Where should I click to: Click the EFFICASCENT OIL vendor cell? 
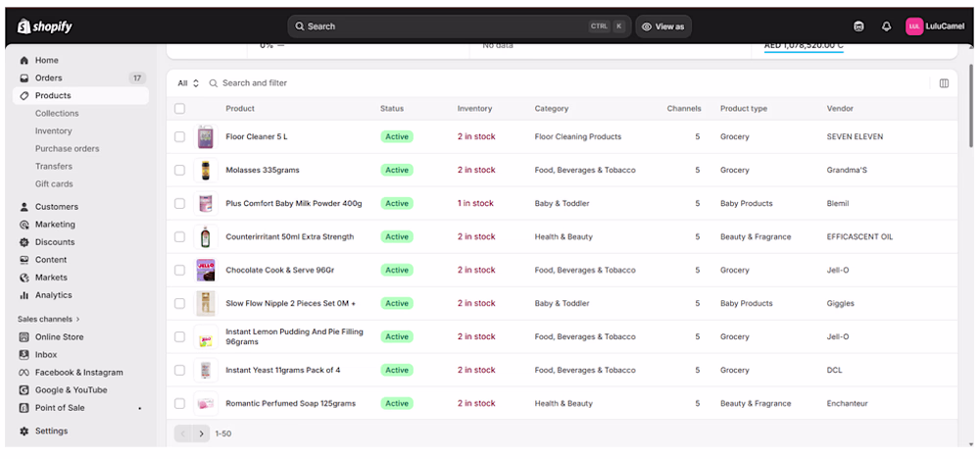859,237
